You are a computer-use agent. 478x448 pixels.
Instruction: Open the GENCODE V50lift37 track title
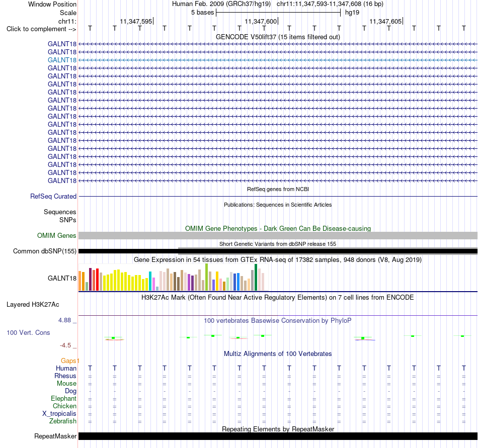(278, 37)
